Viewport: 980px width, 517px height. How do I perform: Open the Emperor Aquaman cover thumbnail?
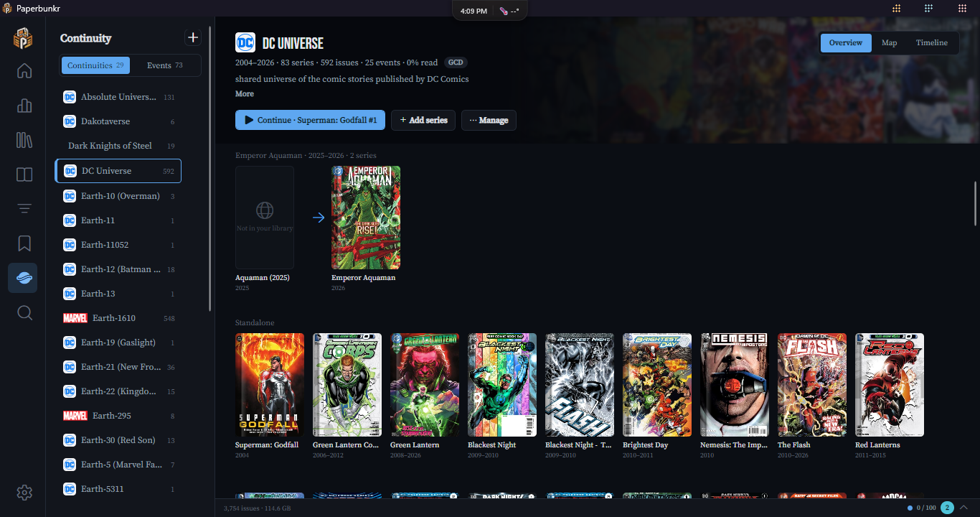366,218
